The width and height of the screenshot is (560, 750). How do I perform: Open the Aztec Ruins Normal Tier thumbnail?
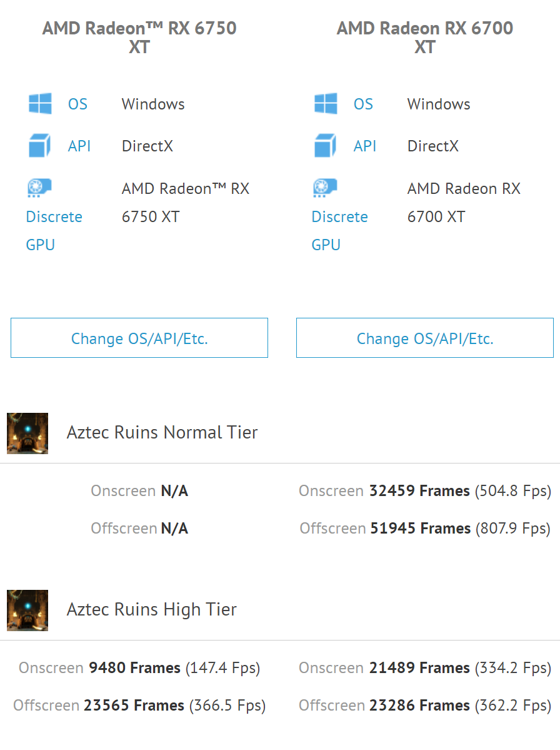pos(27,433)
